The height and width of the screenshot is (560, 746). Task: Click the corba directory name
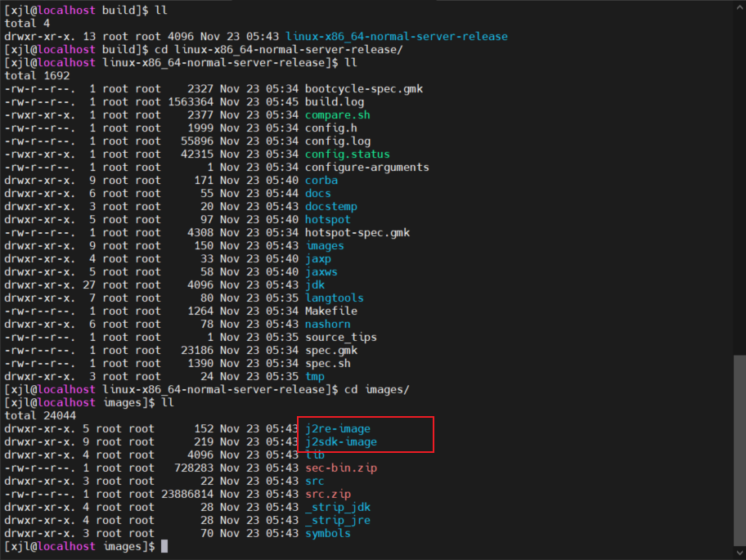(321, 181)
